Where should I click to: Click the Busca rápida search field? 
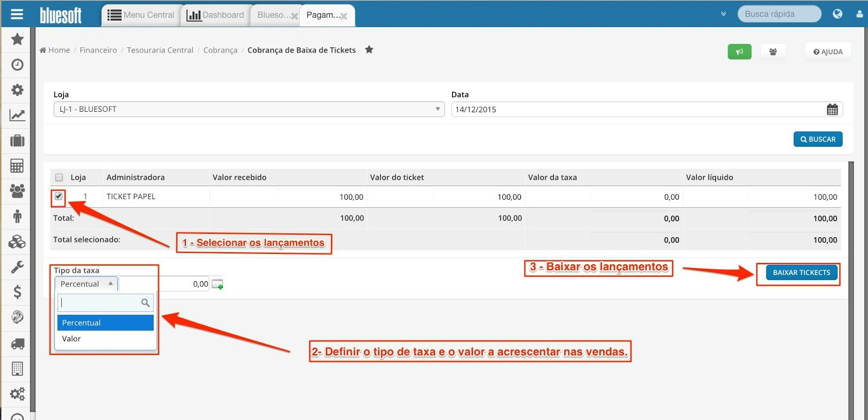coord(779,14)
